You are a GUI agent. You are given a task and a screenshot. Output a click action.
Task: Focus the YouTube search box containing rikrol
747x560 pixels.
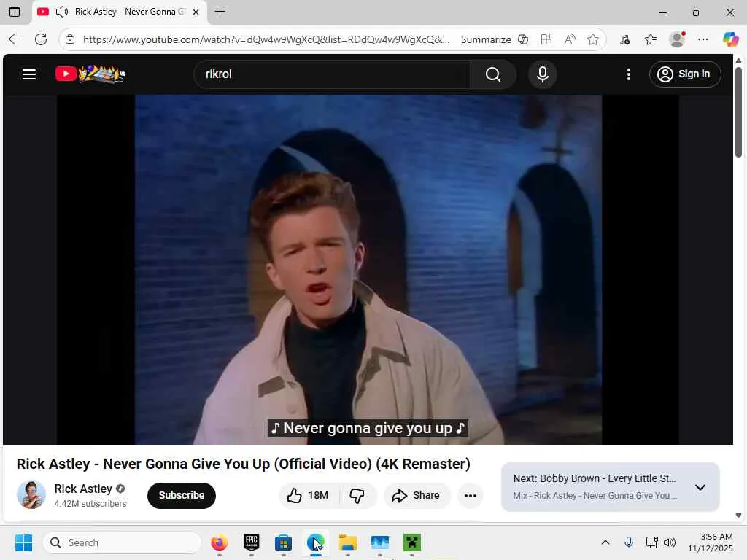[x=332, y=74]
